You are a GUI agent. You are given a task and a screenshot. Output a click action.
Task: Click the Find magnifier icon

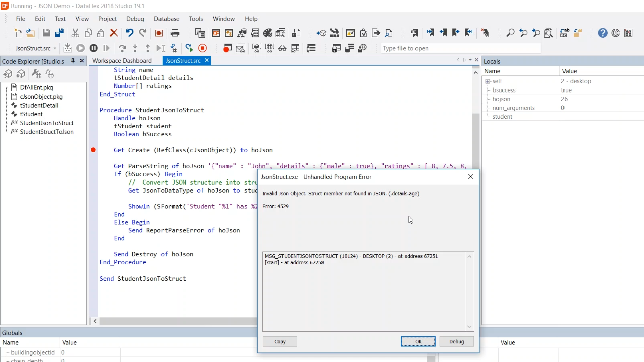pyautogui.click(x=510, y=33)
